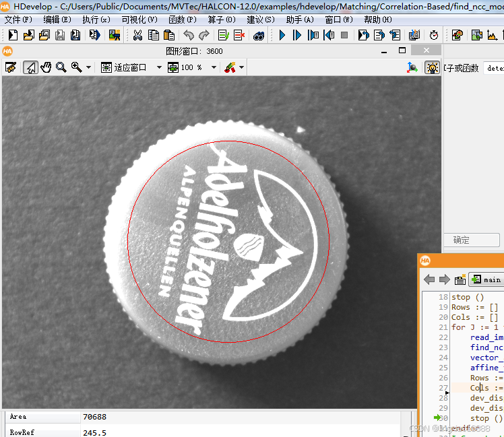504x437 pixels.
Task: Browse HDevelop example programs icon
Action: click(x=44, y=35)
